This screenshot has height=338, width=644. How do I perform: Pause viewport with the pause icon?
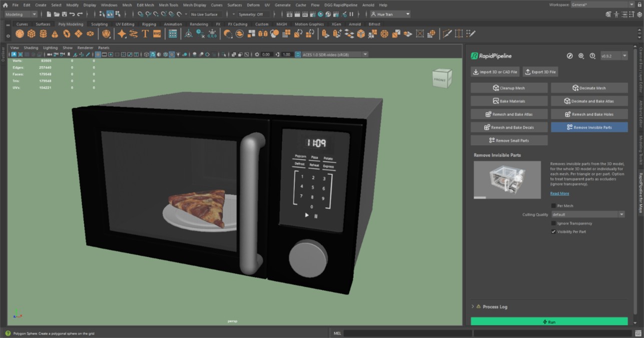(351, 15)
